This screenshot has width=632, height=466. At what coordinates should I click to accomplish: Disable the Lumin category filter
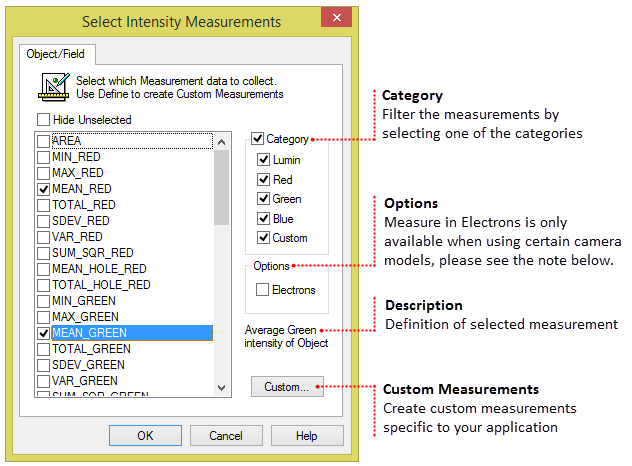pyautogui.click(x=263, y=160)
